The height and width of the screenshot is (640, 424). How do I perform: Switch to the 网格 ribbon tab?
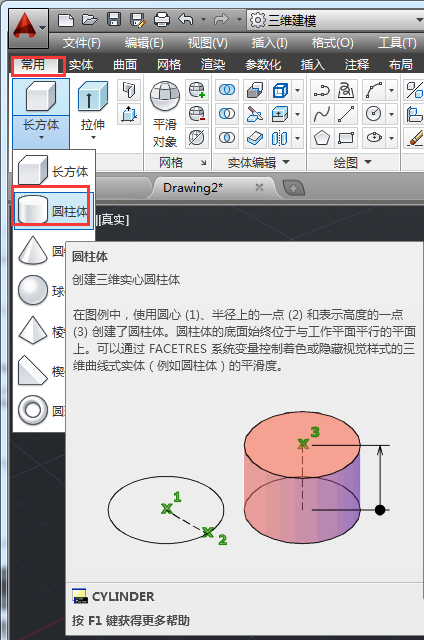click(x=169, y=64)
